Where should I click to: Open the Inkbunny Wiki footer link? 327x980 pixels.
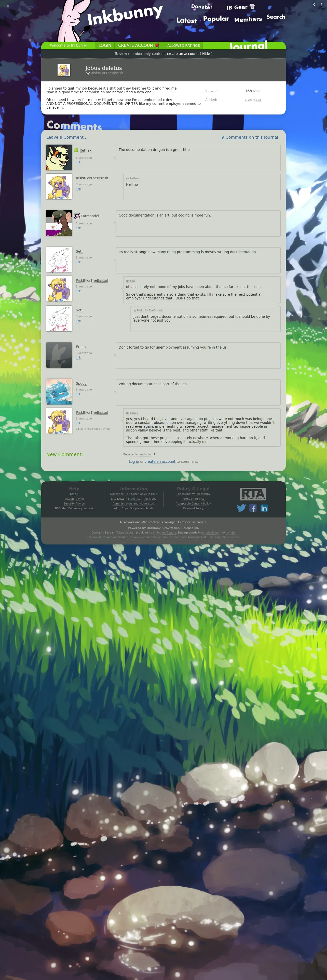click(74, 499)
